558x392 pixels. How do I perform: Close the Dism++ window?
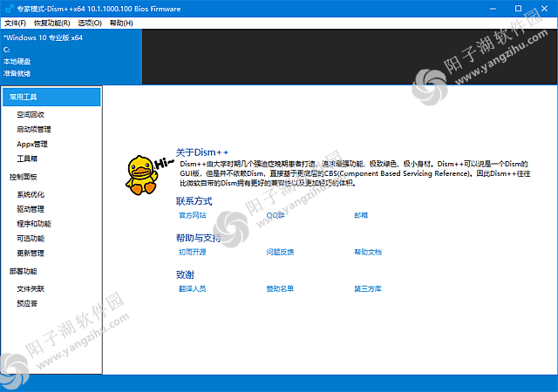[x=544, y=9]
